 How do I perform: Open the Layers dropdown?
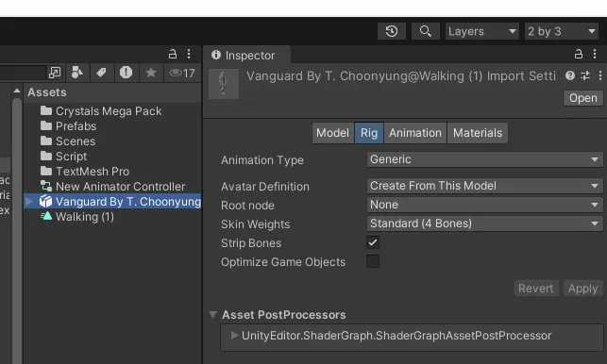pos(482,31)
